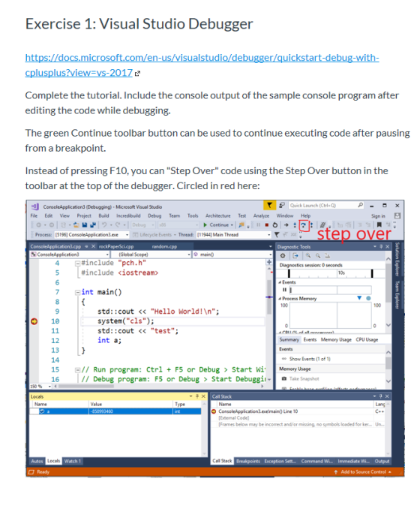Open the main() function dropdown
The height and width of the screenshot is (509, 420).
pyautogui.click(x=232, y=254)
